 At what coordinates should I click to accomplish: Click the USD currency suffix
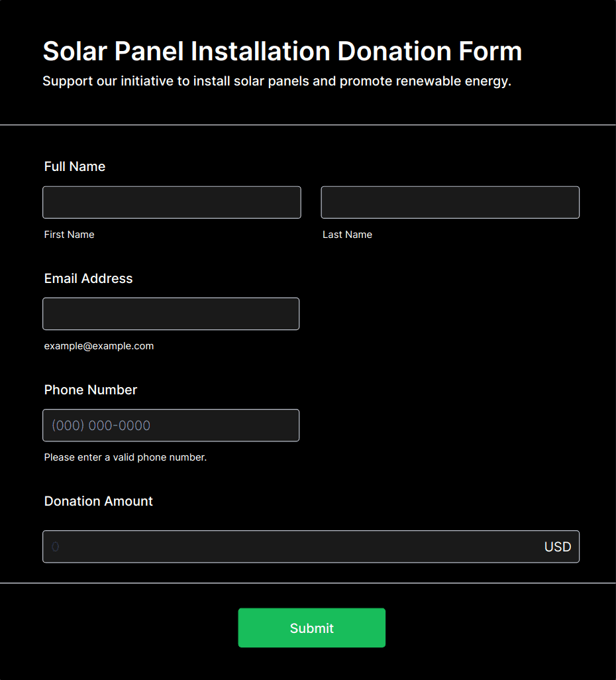tap(558, 547)
